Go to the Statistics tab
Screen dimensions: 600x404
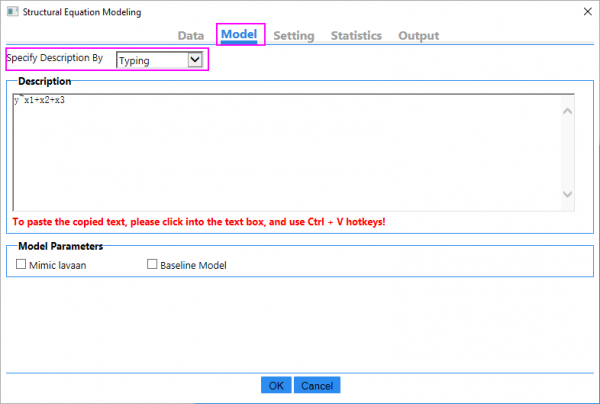pyautogui.click(x=356, y=36)
